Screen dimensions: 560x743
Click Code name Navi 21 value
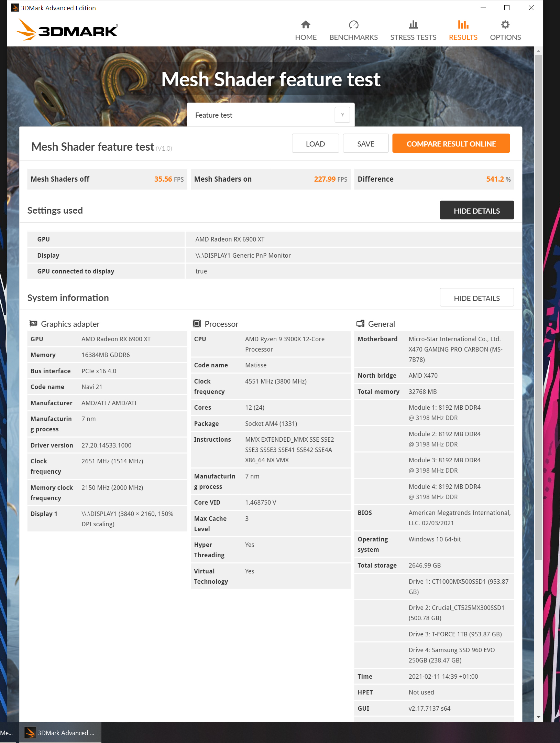coord(92,387)
